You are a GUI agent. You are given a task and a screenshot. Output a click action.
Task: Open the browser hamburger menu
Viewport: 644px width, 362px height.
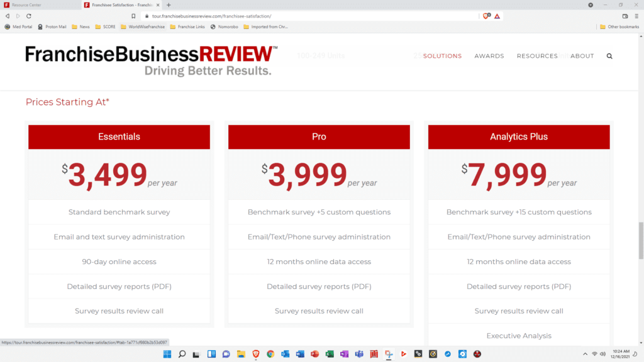click(x=636, y=16)
